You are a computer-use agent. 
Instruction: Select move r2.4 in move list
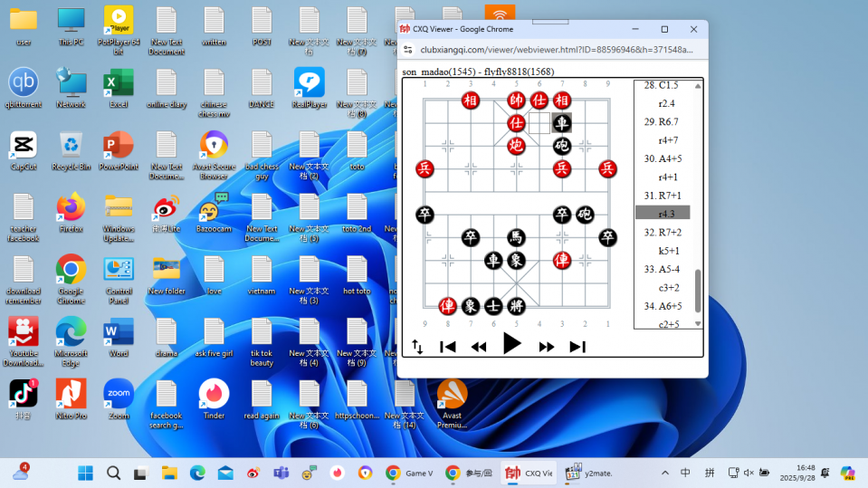(666, 103)
